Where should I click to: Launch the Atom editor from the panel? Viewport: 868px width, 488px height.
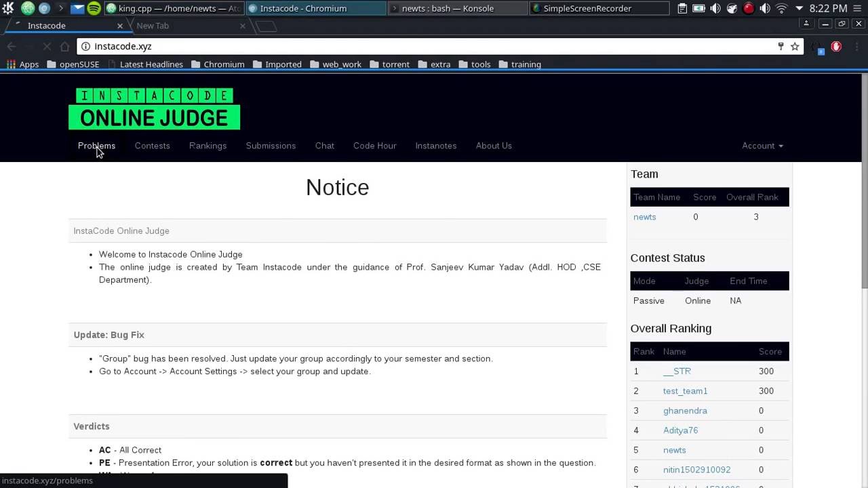pos(28,8)
